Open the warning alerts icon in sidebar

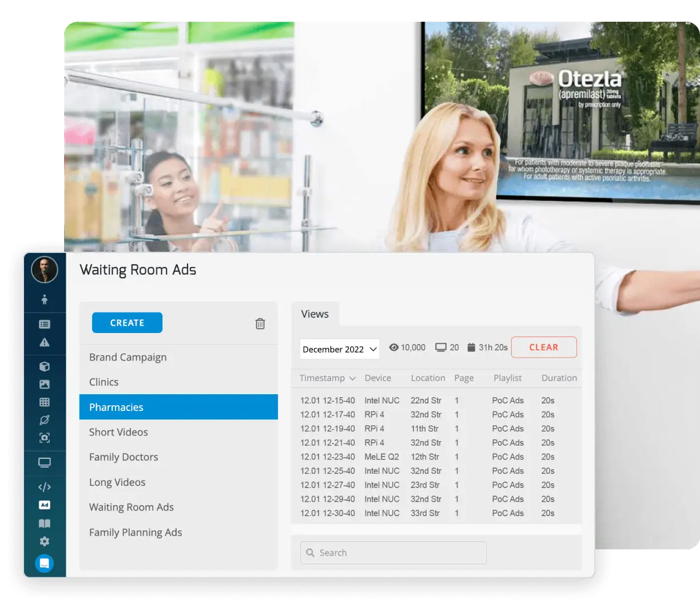coord(45,342)
